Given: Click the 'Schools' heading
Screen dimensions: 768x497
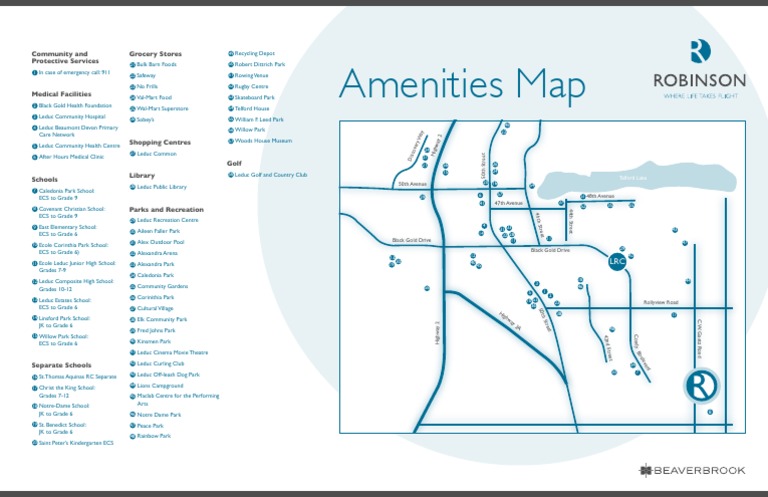Looking at the screenshot, I should coord(45,180).
